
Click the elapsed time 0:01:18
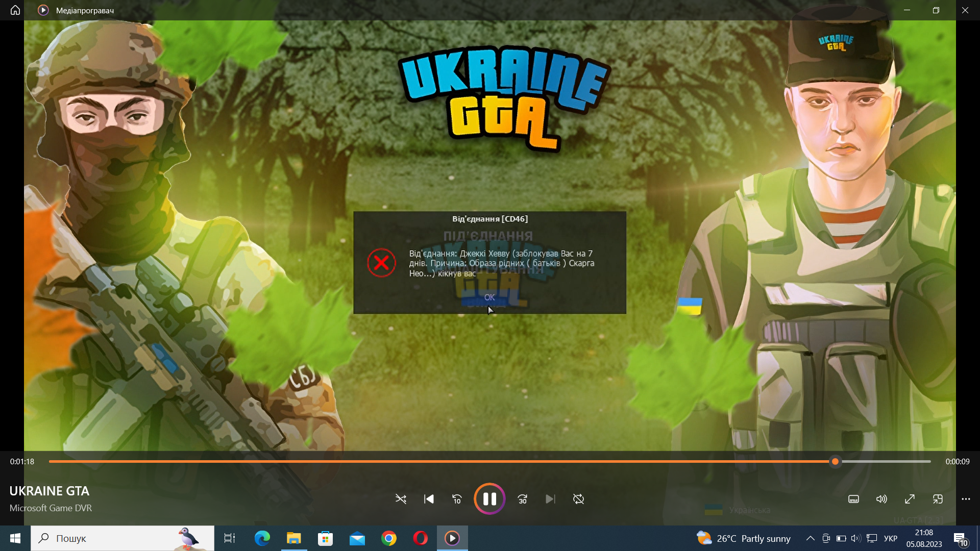click(22, 462)
